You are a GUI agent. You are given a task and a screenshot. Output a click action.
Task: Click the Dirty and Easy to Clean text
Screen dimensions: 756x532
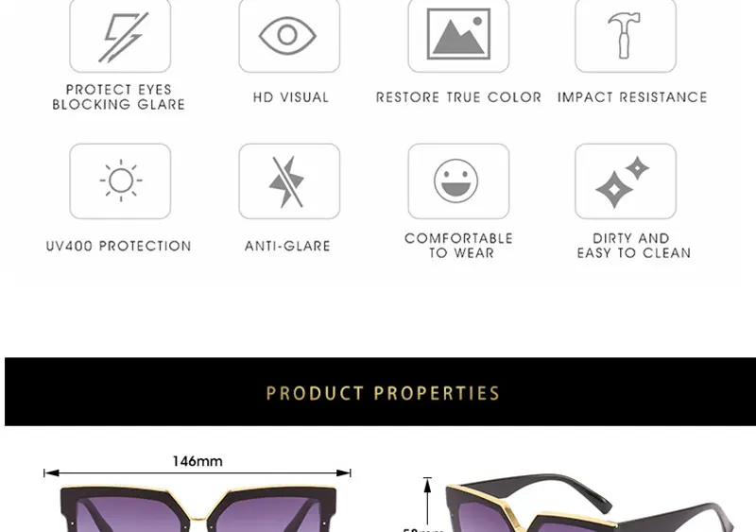[633, 246]
